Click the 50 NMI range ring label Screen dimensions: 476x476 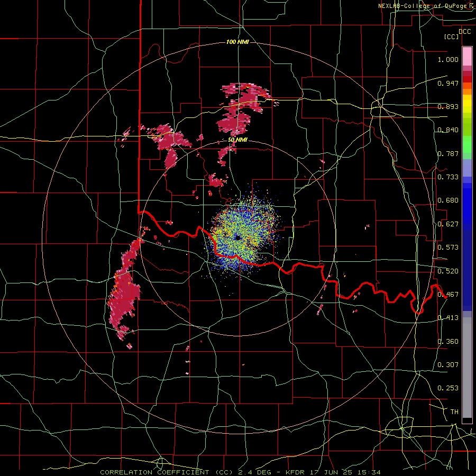click(x=237, y=140)
